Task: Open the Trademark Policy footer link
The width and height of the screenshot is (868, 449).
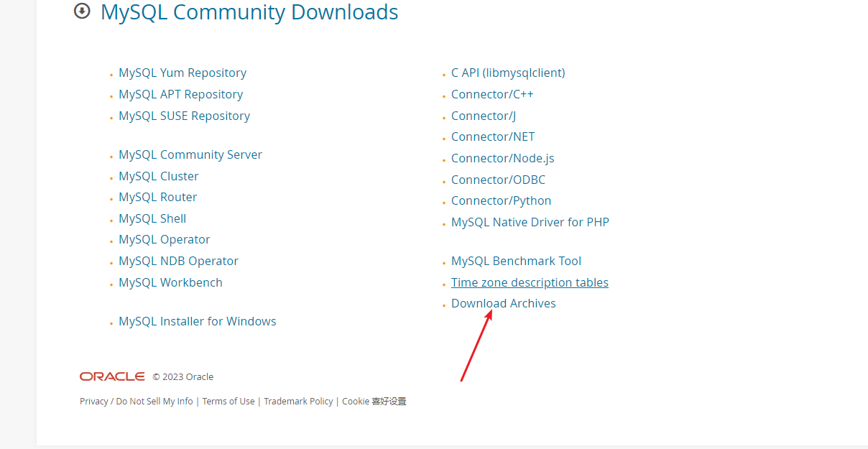Action: pos(298,402)
